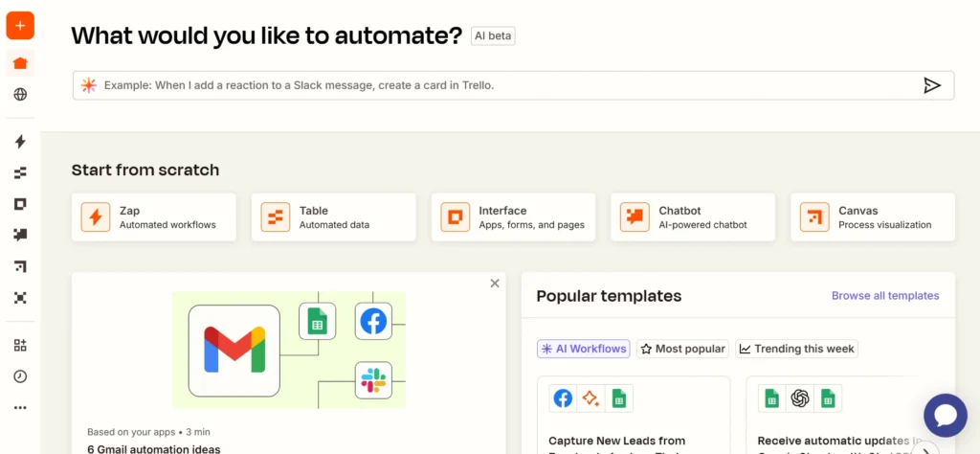Open the Interfaces icon in sidebar
Image resolution: width=980 pixels, height=454 pixels.
point(20,204)
